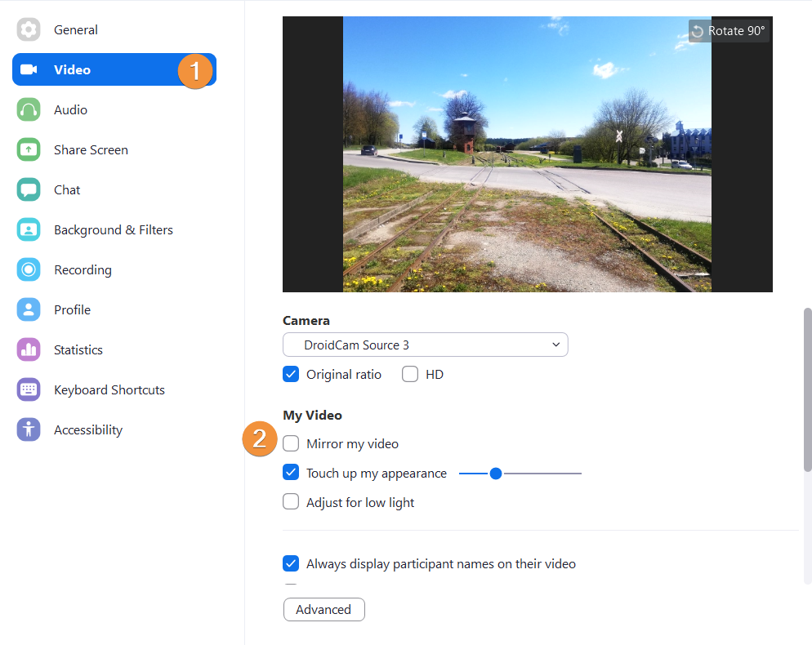Click the Chat bubble icon
Image resolution: width=812 pixels, height=645 pixels.
[29, 190]
